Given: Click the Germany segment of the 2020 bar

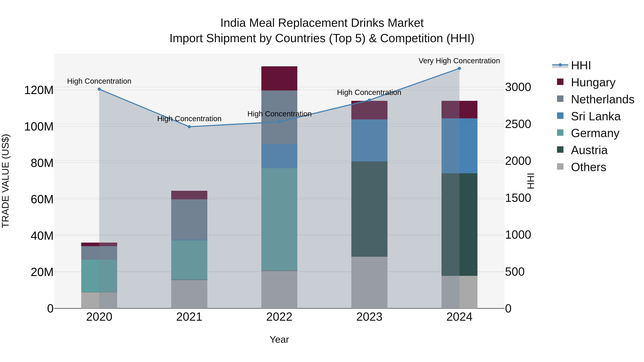Looking at the screenshot, I should 99,276.
